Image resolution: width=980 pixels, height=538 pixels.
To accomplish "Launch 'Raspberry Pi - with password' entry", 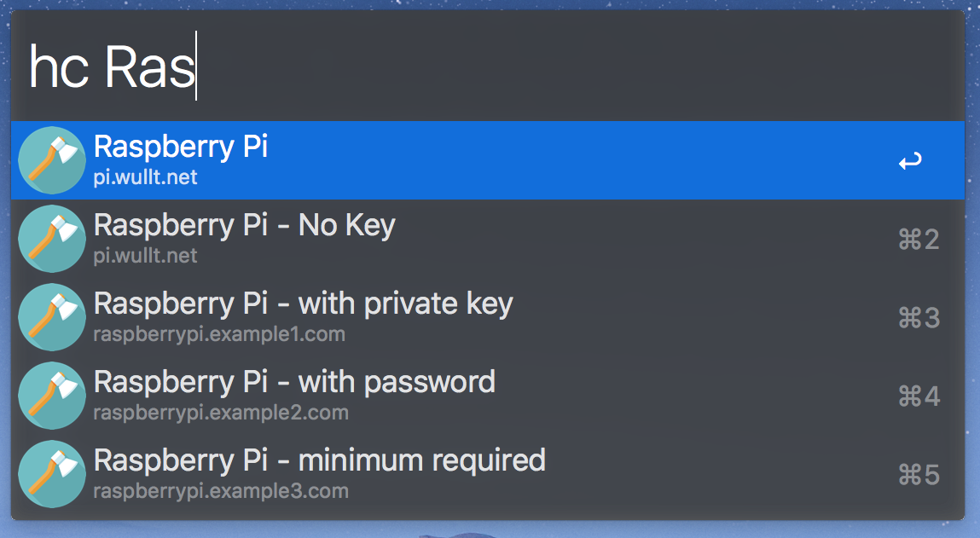I will (x=294, y=381).
